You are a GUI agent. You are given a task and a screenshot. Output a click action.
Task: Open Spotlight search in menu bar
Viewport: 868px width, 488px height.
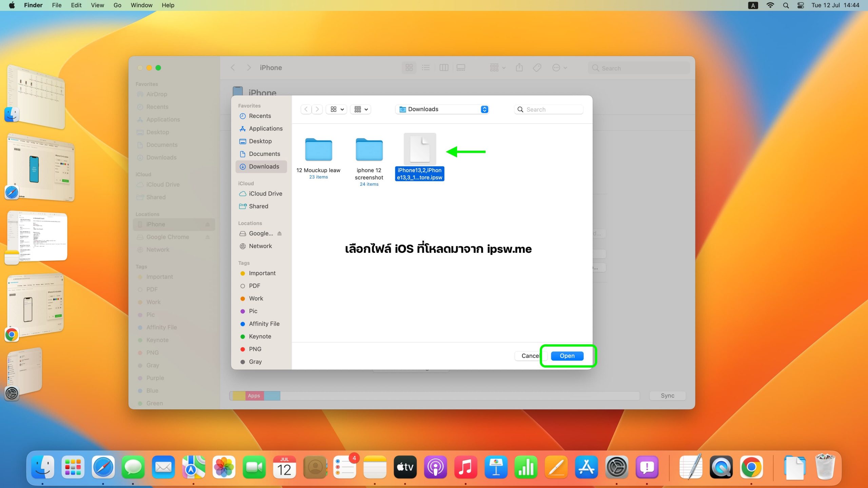(x=786, y=5)
